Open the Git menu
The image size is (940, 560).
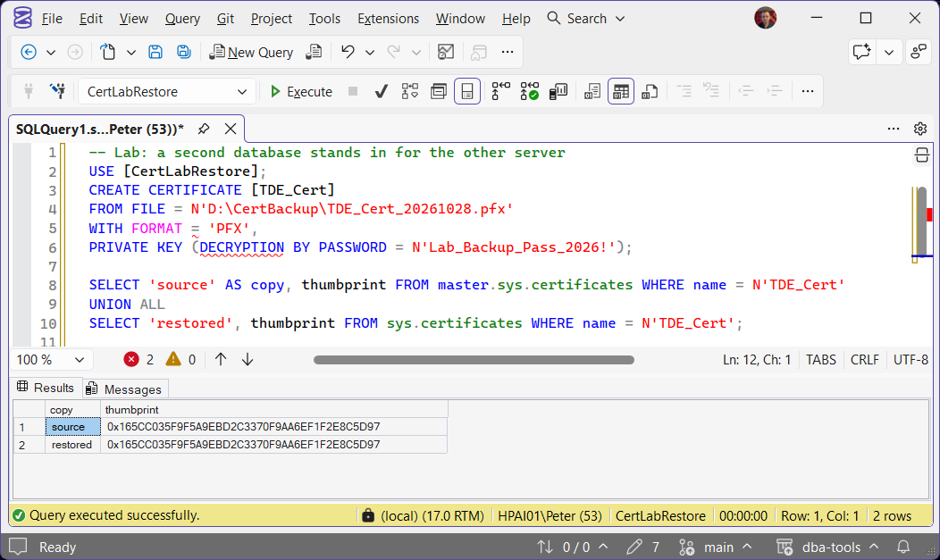pos(225,19)
